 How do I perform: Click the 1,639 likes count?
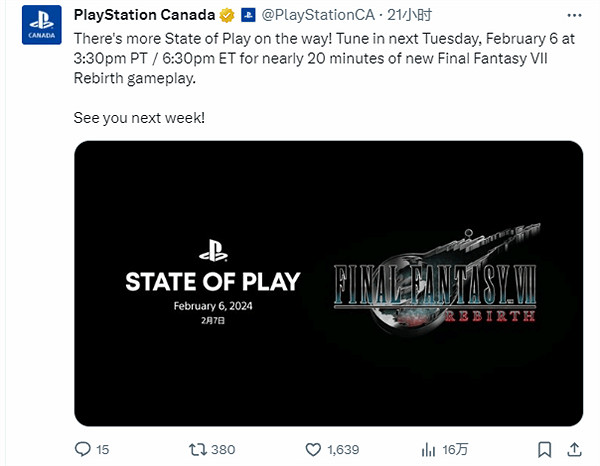pos(343,449)
